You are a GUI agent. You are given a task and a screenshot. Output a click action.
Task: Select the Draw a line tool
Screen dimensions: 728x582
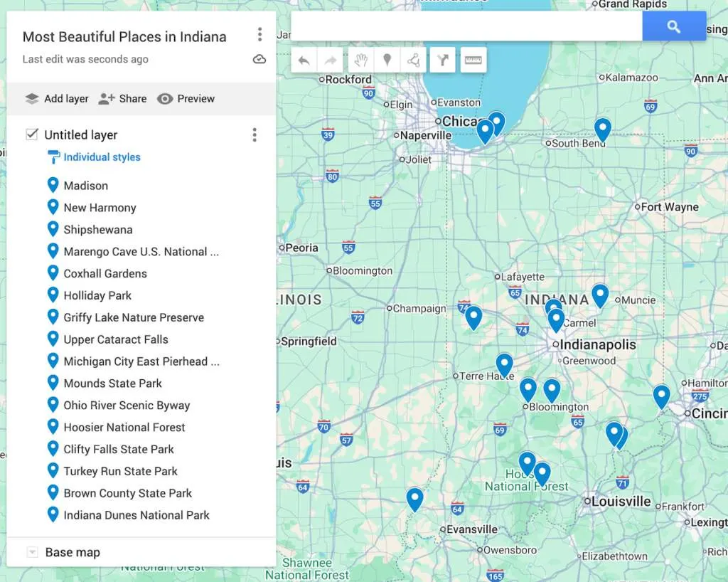coord(413,60)
